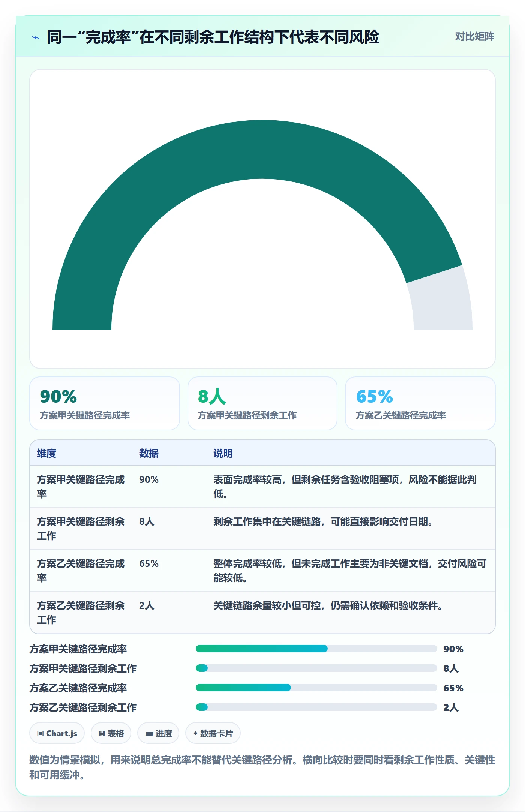Click the 说明 column header
525x812 pixels.
[x=223, y=453]
